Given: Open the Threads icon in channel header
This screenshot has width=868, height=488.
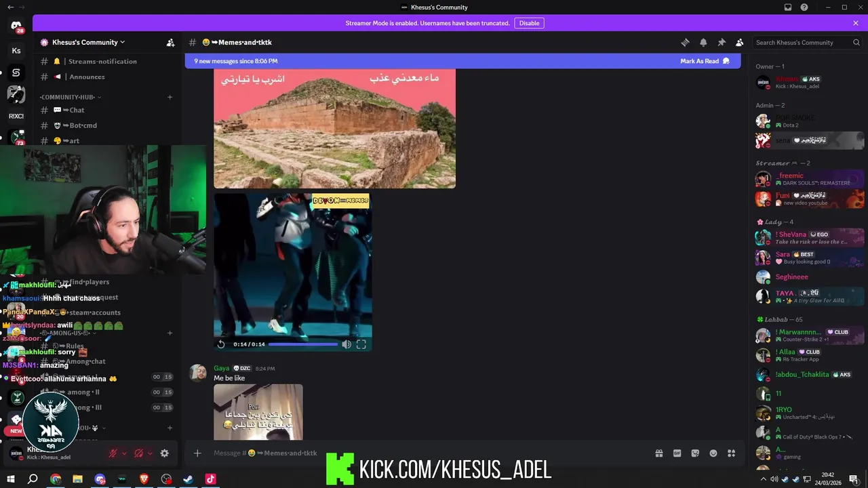Looking at the screenshot, I should [x=685, y=42].
